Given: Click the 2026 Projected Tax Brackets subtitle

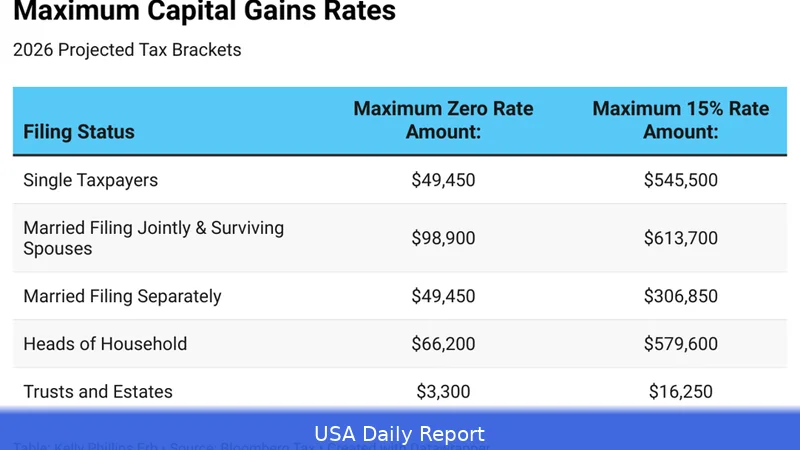Looking at the screenshot, I should 127,49.
